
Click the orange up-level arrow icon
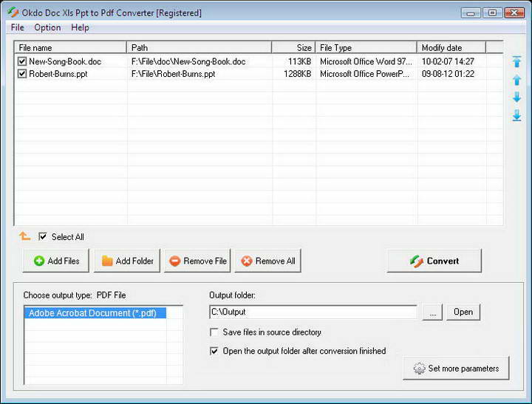point(25,236)
